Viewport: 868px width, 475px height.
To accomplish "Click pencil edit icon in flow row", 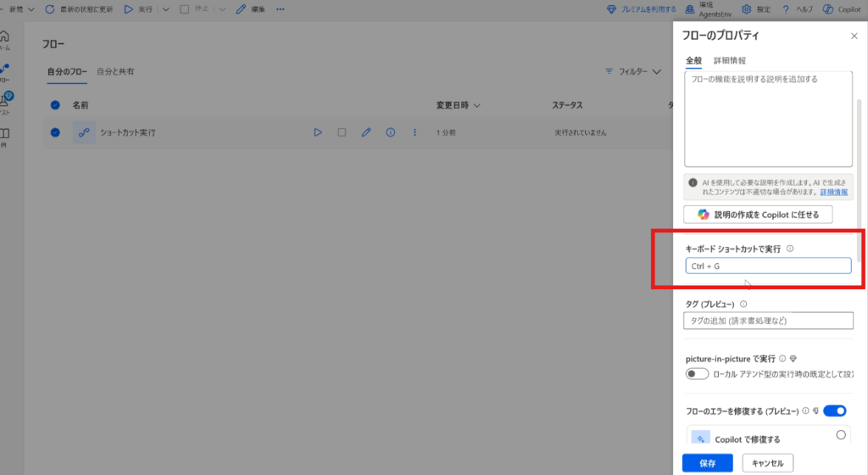I will 366,132.
